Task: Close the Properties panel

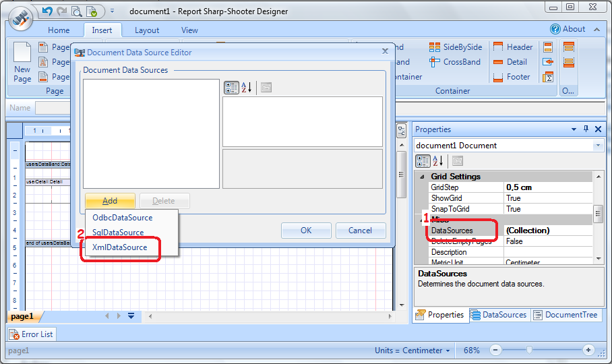Action: tap(598, 129)
